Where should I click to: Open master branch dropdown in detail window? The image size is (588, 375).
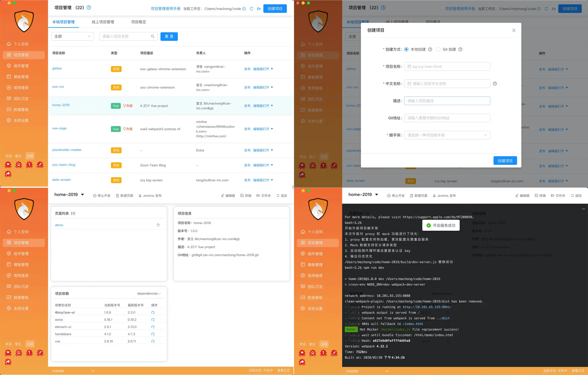coord(73,371)
